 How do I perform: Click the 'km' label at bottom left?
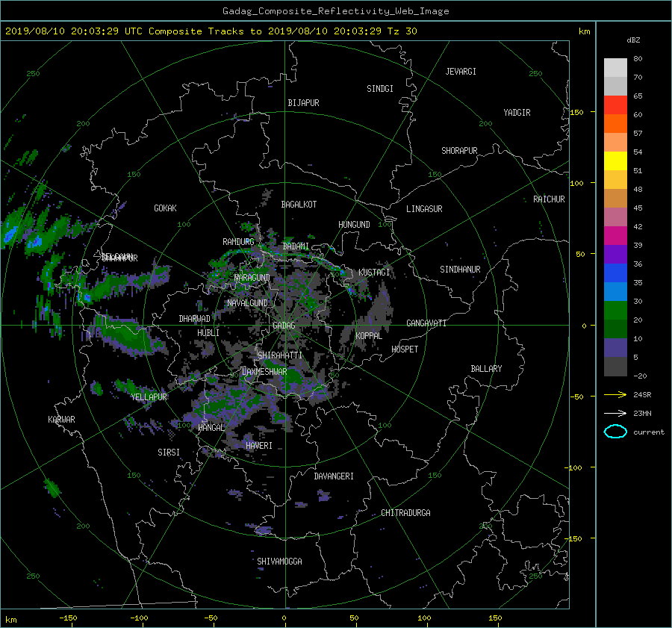coord(10,620)
